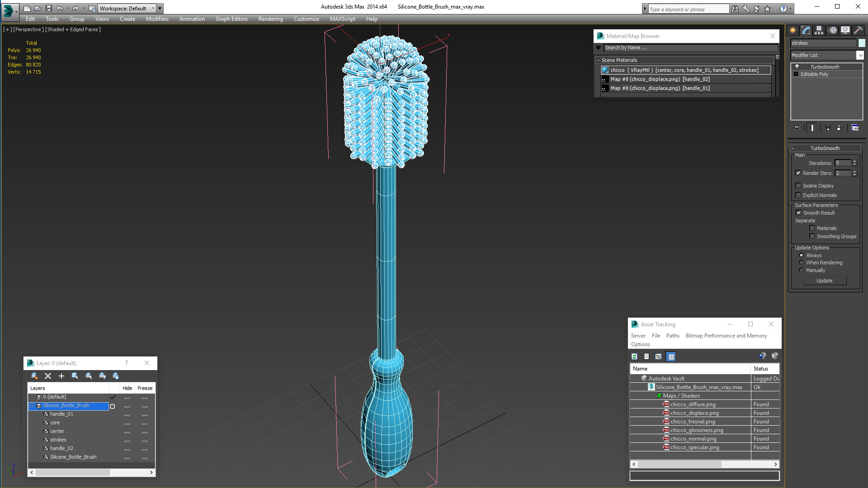Toggle TurboSmooth modifier lightbulb visibility
This screenshot has height=488, width=868.
click(x=797, y=67)
